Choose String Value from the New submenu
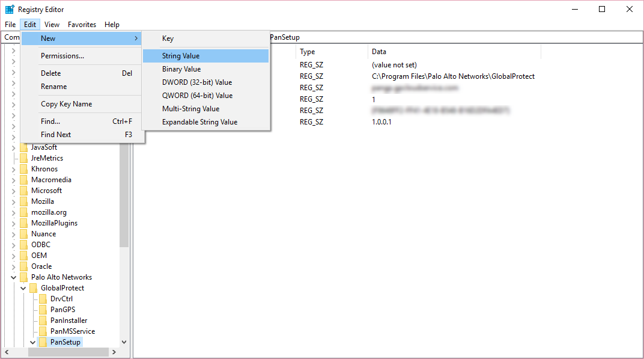Image resolution: width=644 pixels, height=359 pixels. pyautogui.click(x=206, y=56)
